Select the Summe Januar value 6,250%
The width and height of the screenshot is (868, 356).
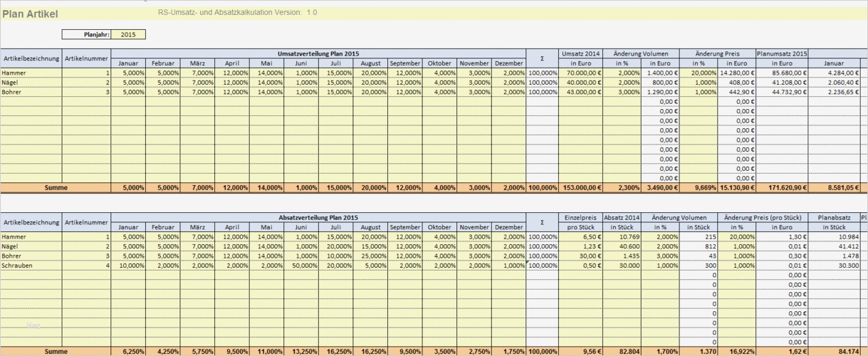[x=128, y=351]
